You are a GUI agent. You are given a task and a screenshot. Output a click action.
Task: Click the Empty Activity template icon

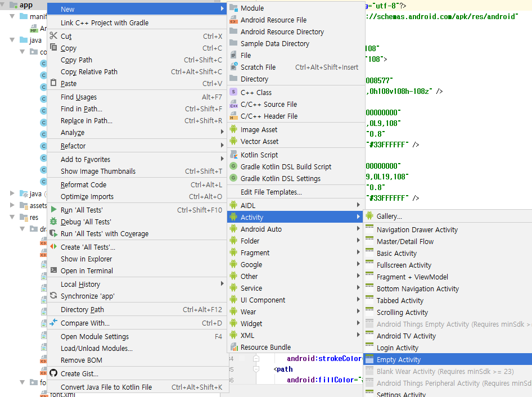pos(369,359)
